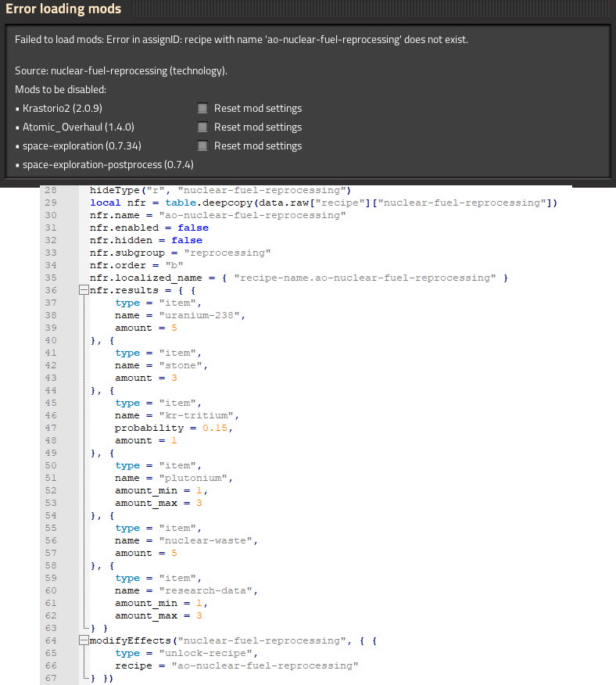Viewport: 616px width, 685px height.
Task: Click line number 29 in the gutter
Action: 51,203
